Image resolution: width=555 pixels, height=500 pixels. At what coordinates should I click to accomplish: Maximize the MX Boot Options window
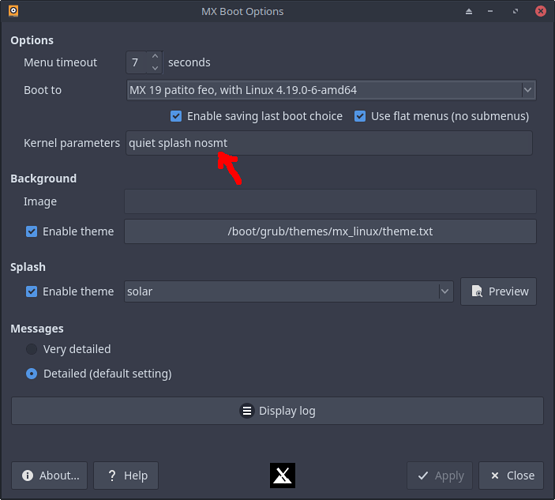515,11
